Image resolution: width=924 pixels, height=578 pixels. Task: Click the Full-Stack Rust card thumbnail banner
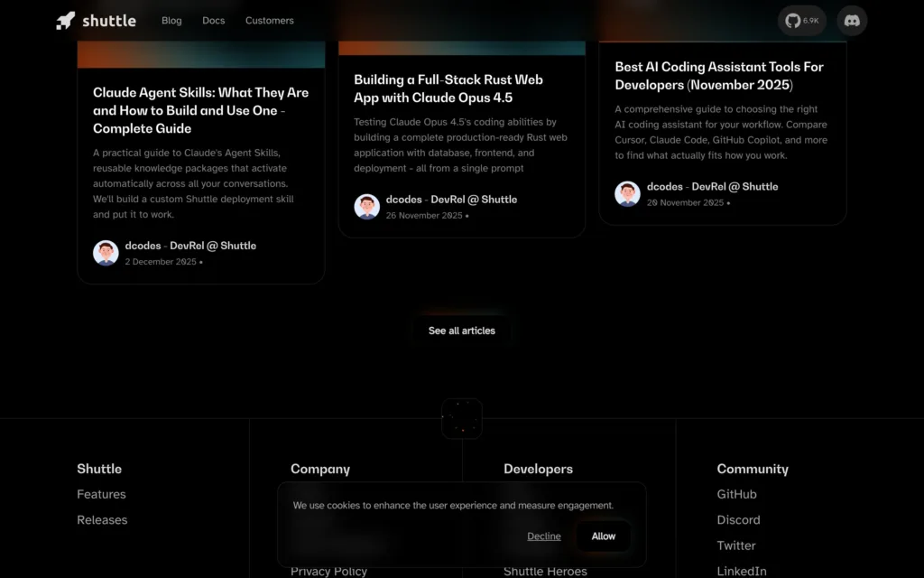coord(462,48)
